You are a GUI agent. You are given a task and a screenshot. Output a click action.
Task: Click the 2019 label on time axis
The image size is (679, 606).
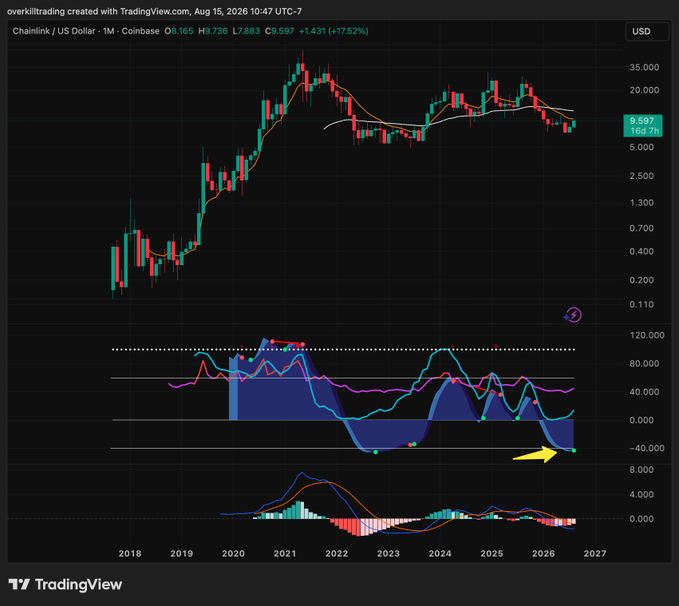tap(181, 553)
